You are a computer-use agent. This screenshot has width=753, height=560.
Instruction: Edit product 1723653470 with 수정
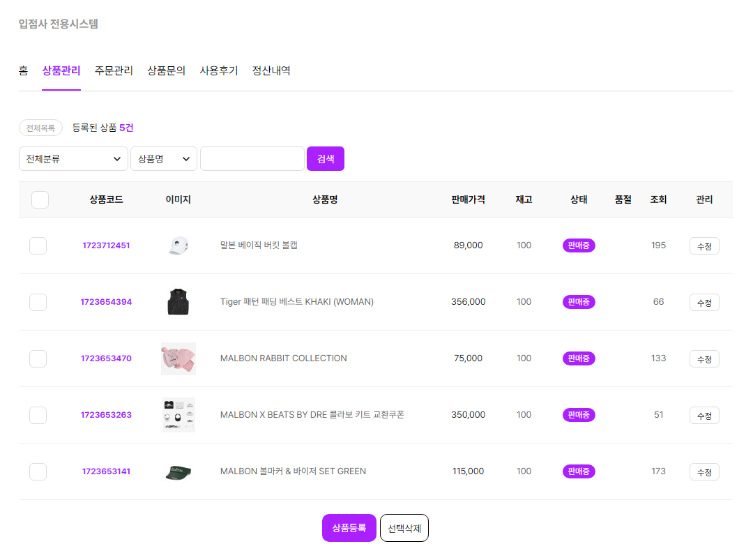704,359
